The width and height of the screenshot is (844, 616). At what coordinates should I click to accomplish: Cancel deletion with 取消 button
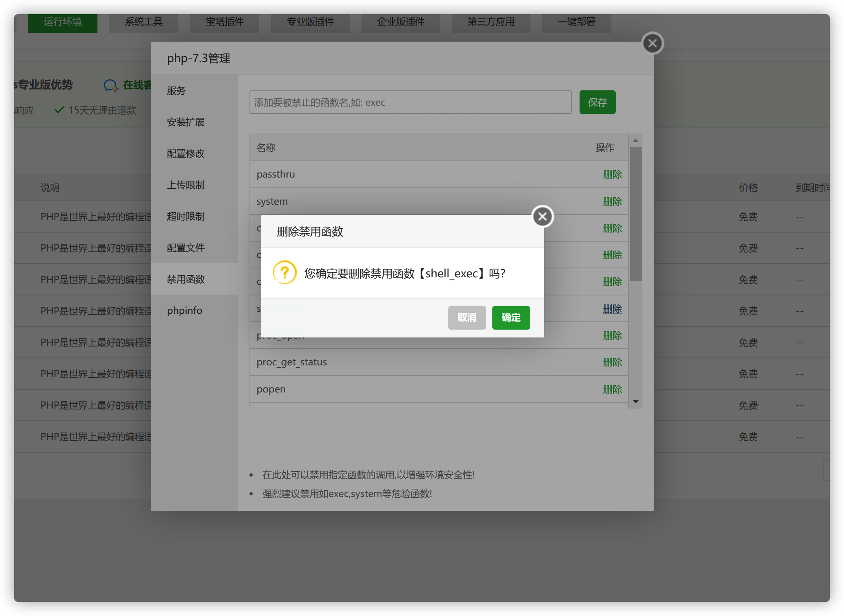pos(467,317)
